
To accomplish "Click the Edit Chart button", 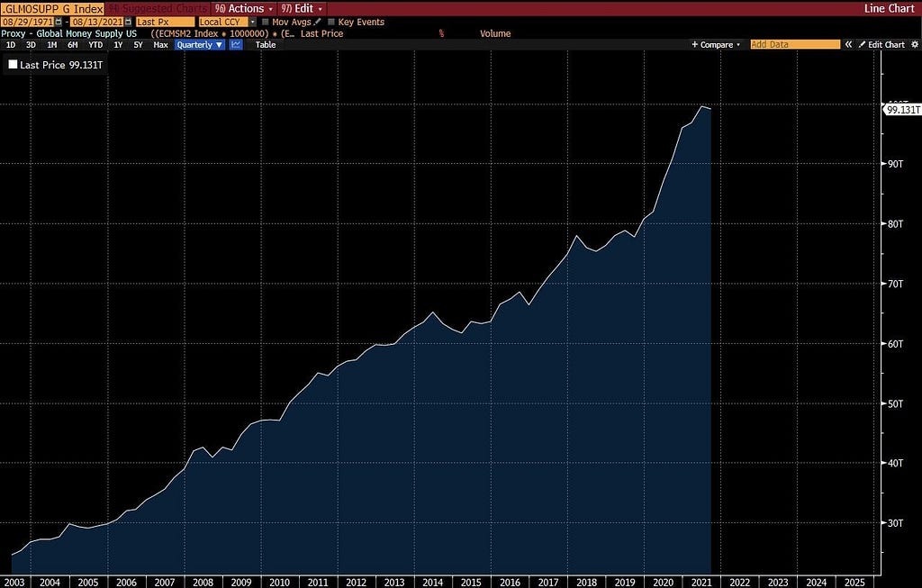I will click(x=882, y=45).
